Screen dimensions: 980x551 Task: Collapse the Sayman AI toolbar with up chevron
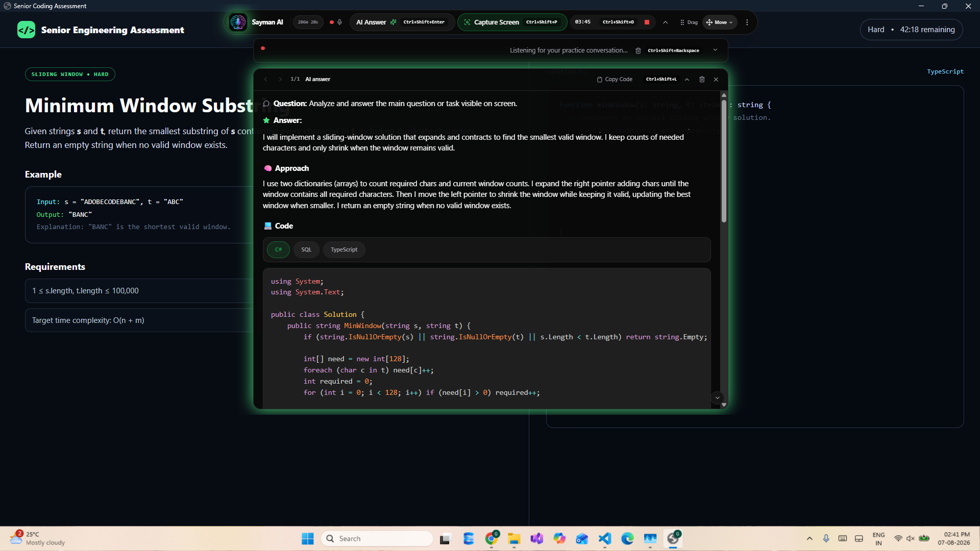coord(666,22)
